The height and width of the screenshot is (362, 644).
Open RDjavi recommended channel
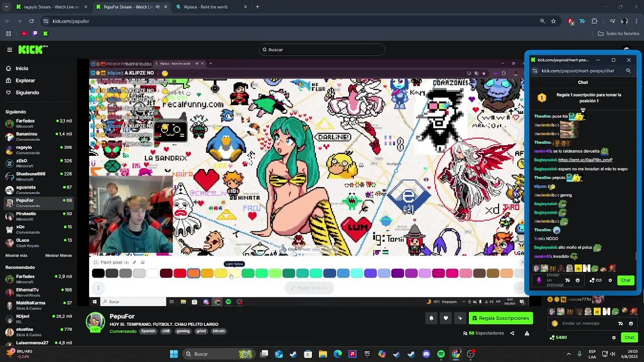click(38, 319)
